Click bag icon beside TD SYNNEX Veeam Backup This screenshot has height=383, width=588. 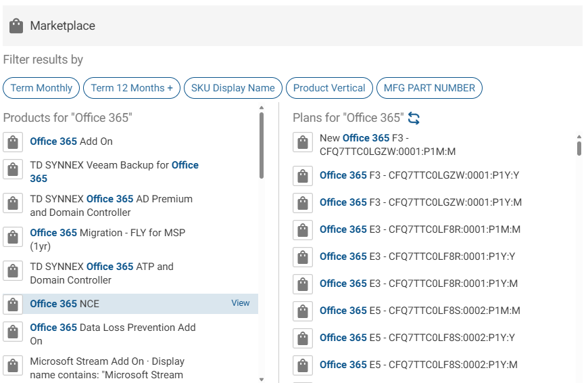point(13,169)
